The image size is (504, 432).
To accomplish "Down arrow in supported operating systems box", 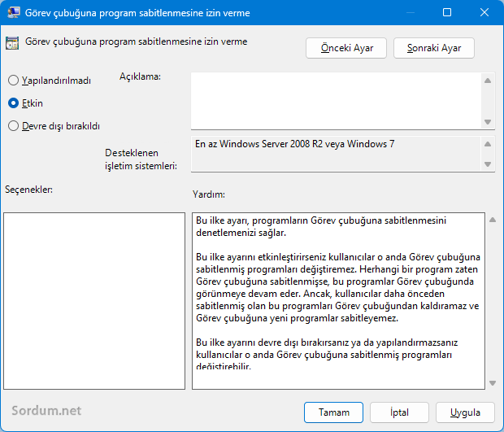I will 488,164.
